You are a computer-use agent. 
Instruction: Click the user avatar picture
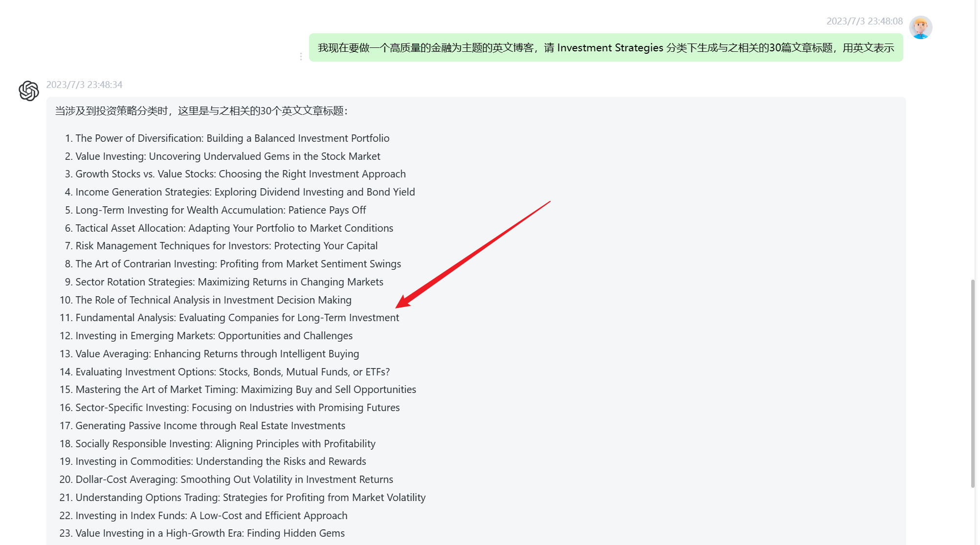[x=920, y=27]
